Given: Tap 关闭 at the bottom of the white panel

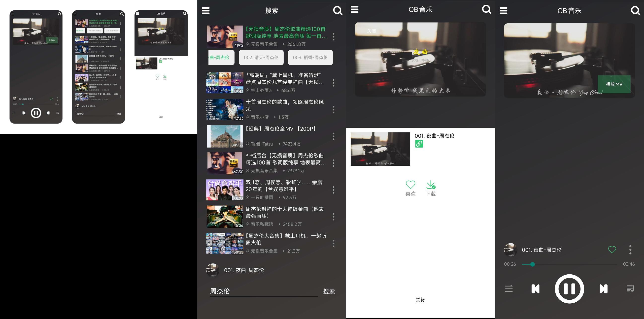Looking at the screenshot, I should [x=420, y=300].
